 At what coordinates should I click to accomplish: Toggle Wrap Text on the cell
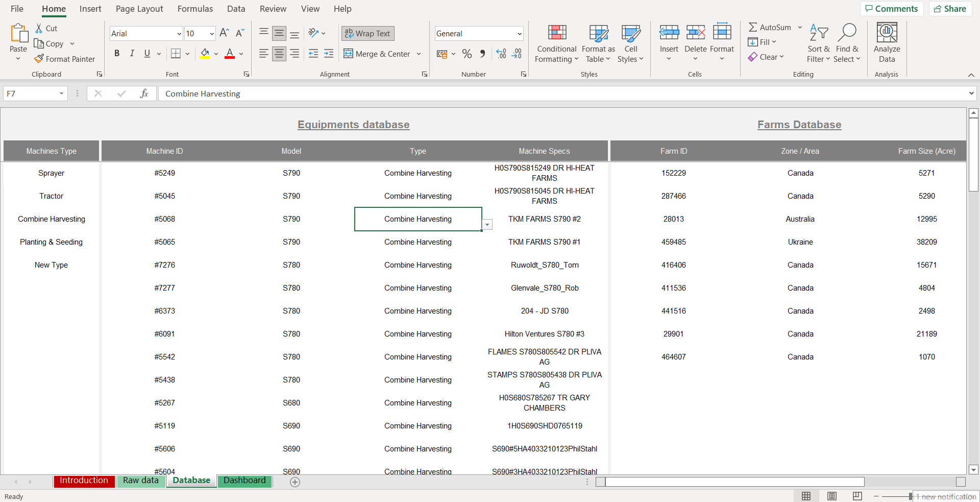click(x=367, y=33)
